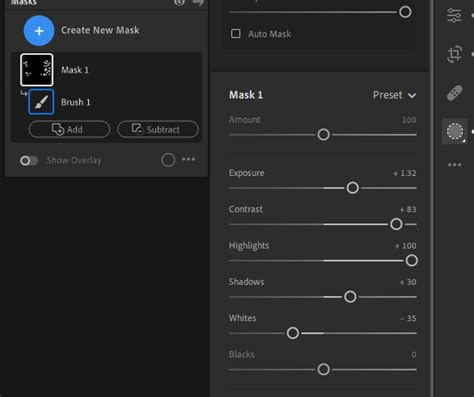Viewport: 474px width, 397px height.
Task: Click the Exposure slider handle
Action: [353, 188]
